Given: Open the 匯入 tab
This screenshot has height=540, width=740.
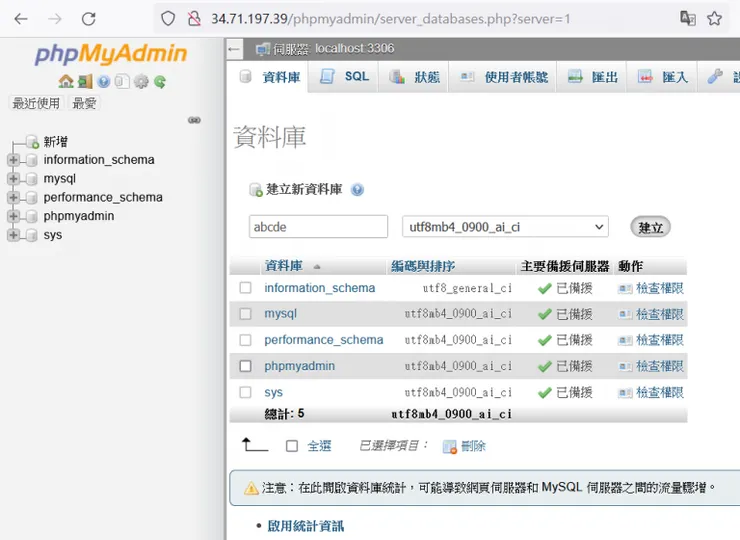Looking at the screenshot, I should click(663, 76).
